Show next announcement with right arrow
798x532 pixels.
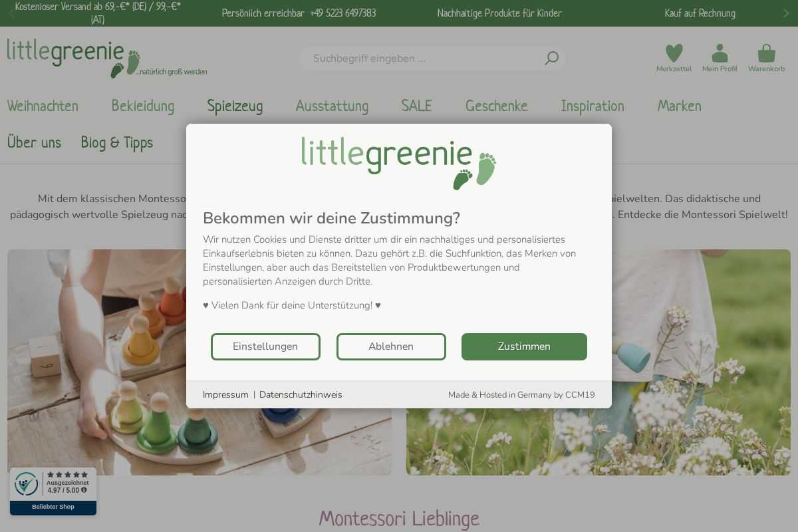point(786,13)
